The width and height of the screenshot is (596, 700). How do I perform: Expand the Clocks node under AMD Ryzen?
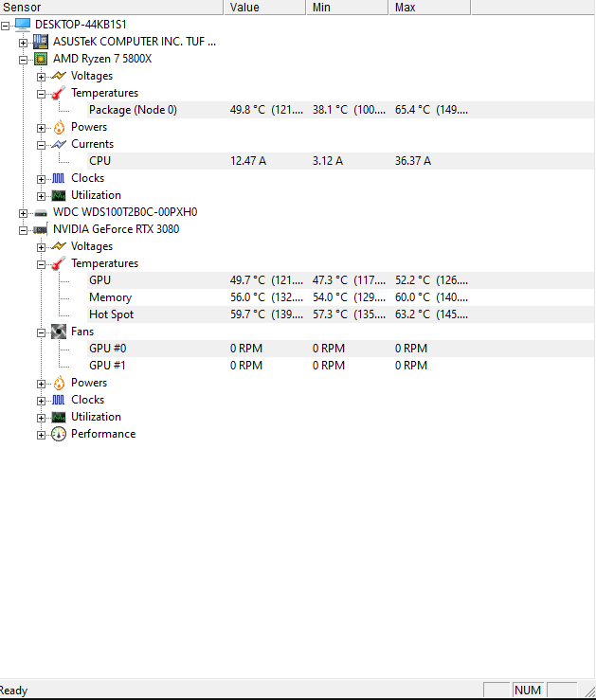point(41,179)
